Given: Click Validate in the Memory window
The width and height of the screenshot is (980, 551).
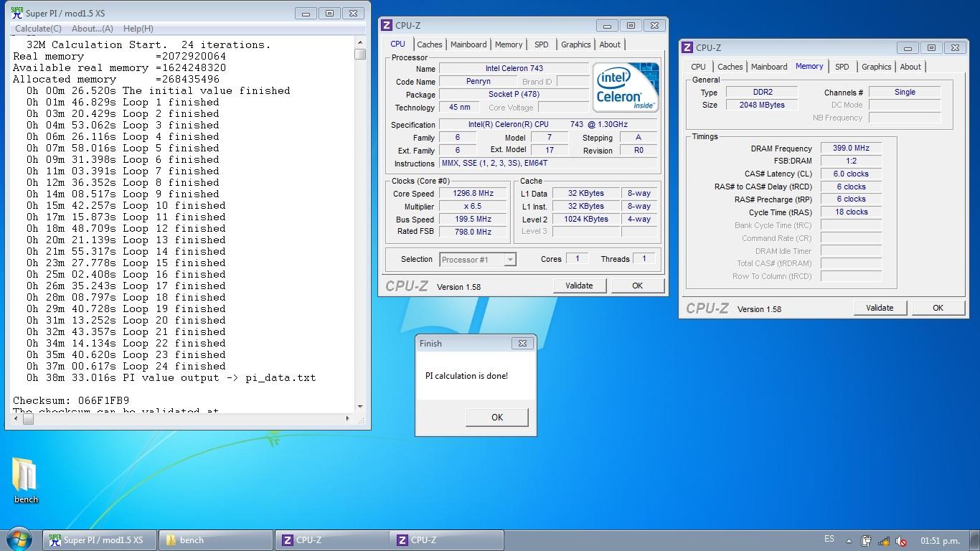Looking at the screenshot, I should pyautogui.click(x=880, y=308).
